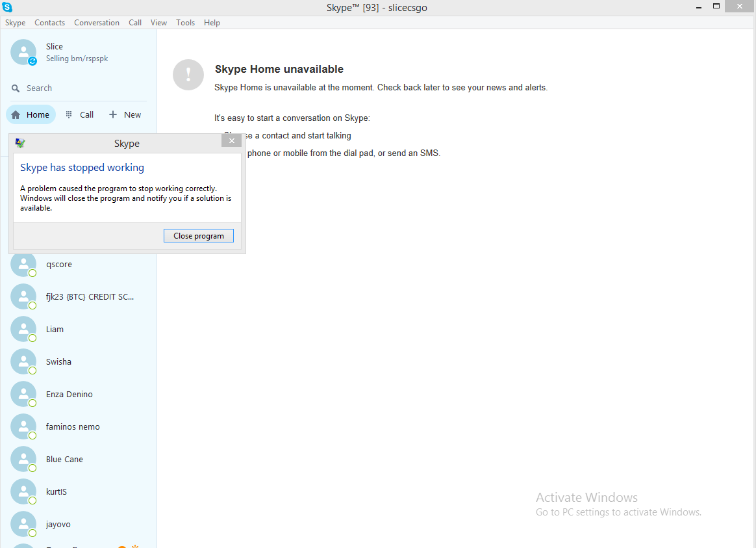
Task: Click the profile name Slice
Action: click(55, 46)
